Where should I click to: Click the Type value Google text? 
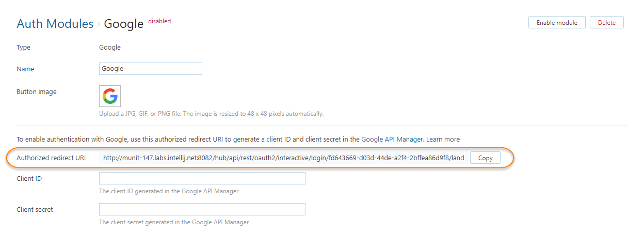110,48
